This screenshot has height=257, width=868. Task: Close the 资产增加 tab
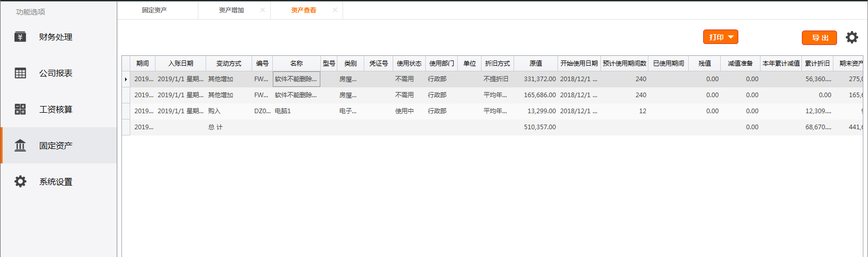[x=262, y=10]
